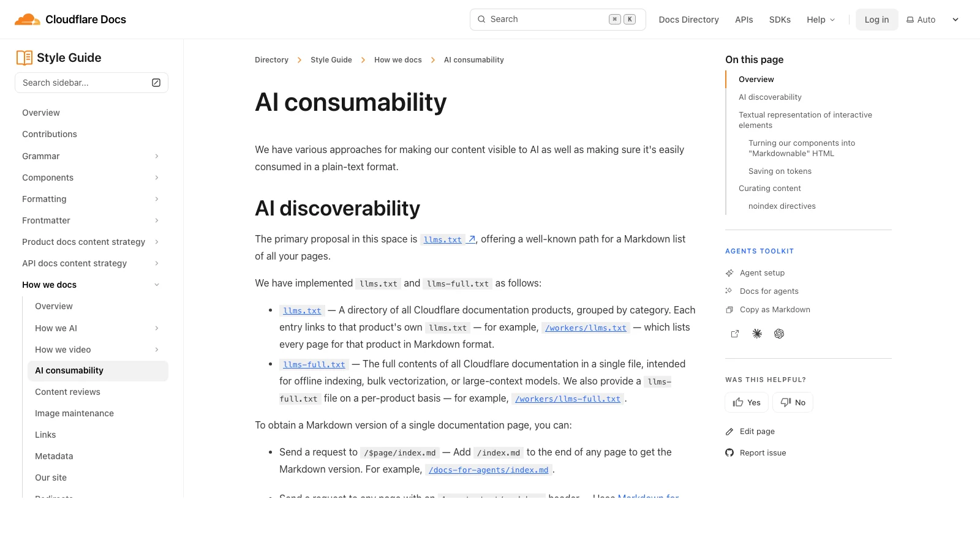Open Docs Directory in top navigation

click(x=688, y=20)
